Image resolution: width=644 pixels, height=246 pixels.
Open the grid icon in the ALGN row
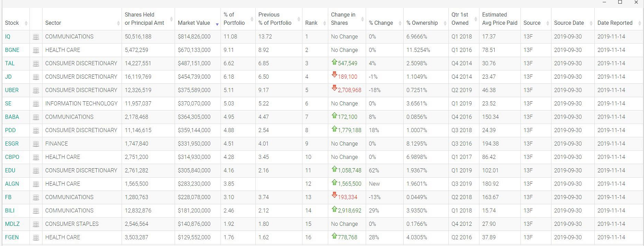click(x=36, y=184)
